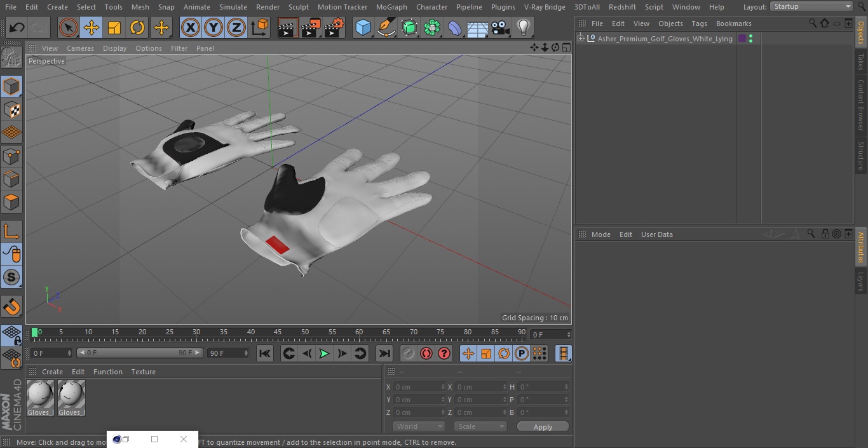This screenshot has width=868, height=448.
Task: Go to end of animation
Action: point(384,353)
